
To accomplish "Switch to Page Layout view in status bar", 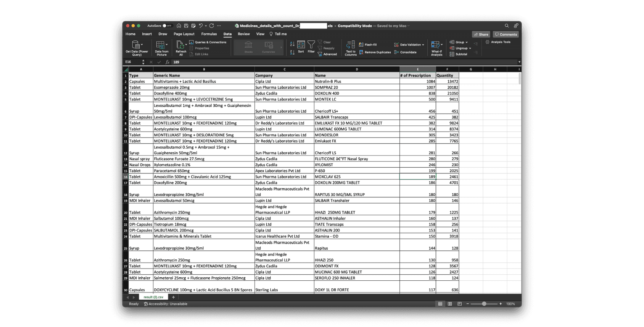I will click(450, 304).
